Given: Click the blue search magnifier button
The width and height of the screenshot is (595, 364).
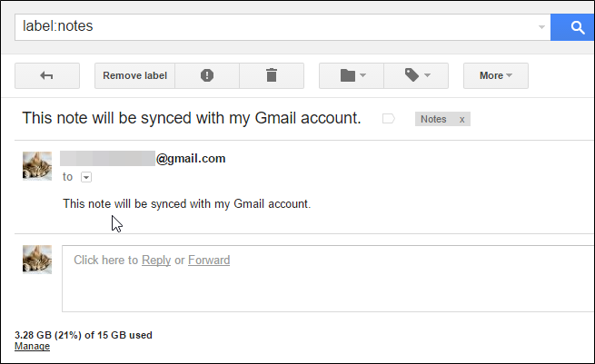Looking at the screenshot, I should click(575, 27).
